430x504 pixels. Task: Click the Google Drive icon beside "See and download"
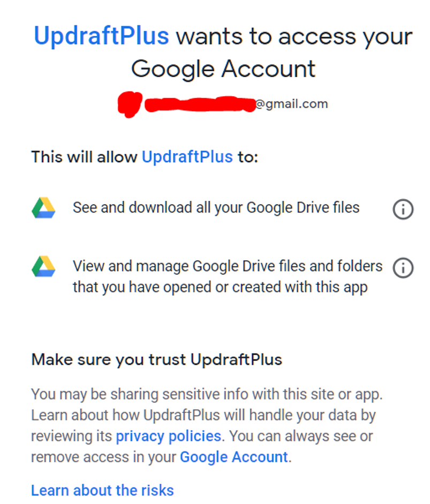pos(43,208)
